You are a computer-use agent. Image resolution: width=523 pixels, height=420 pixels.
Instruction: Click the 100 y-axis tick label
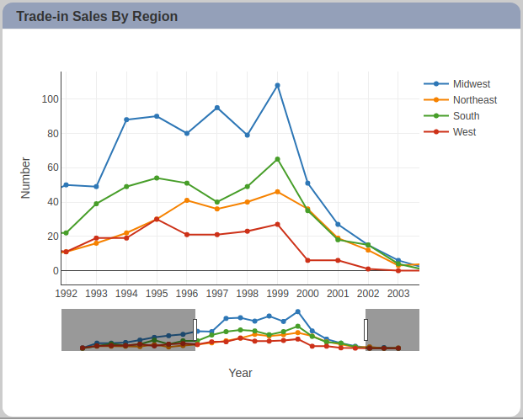click(50, 99)
